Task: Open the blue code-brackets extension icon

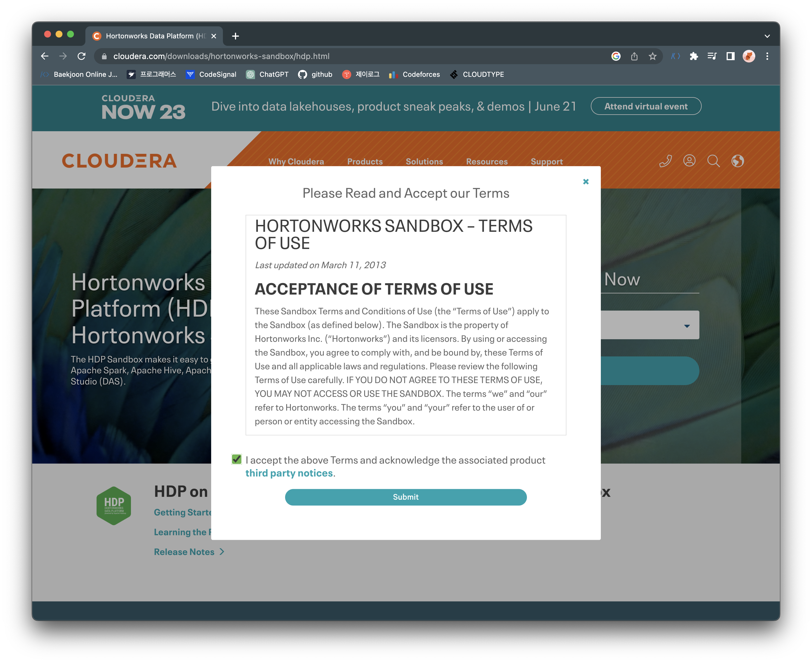Action: tap(675, 56)
